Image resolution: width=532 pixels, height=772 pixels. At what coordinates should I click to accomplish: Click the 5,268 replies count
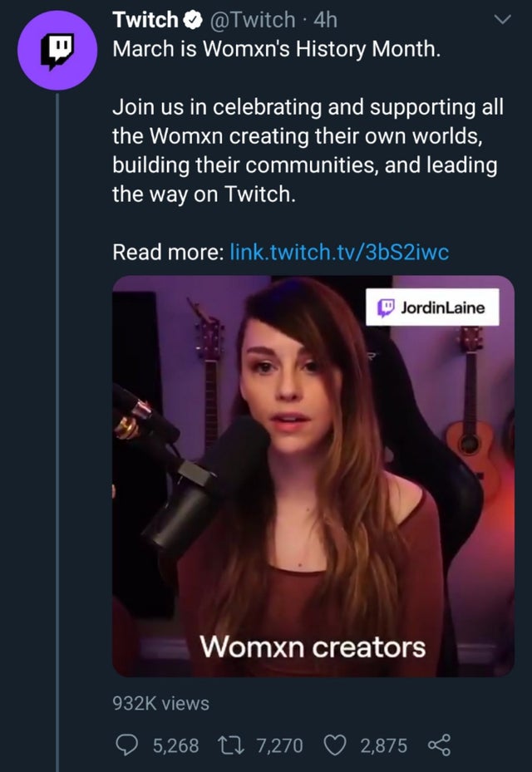pos(175,745)
